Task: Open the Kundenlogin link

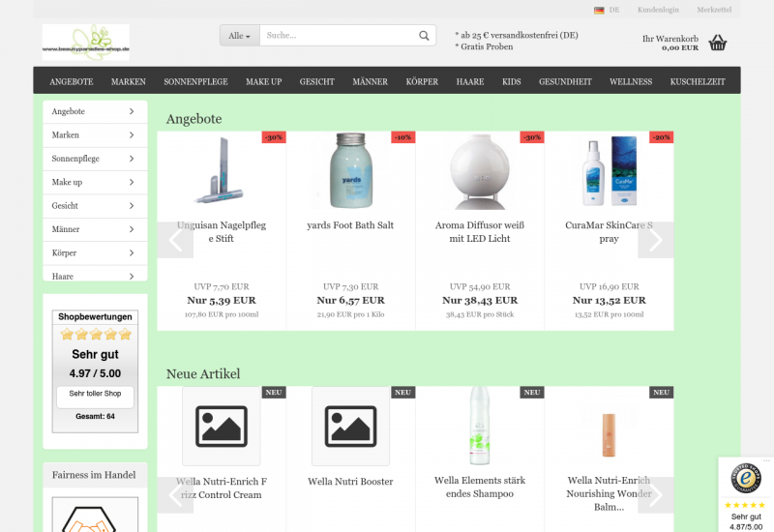Action: (x=658, y=10)
